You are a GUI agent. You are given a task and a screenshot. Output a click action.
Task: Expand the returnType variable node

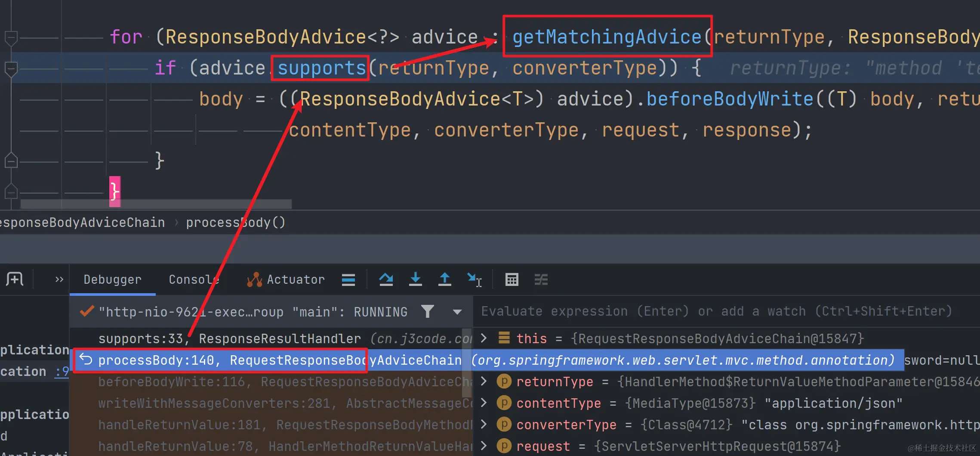(484, 382)
